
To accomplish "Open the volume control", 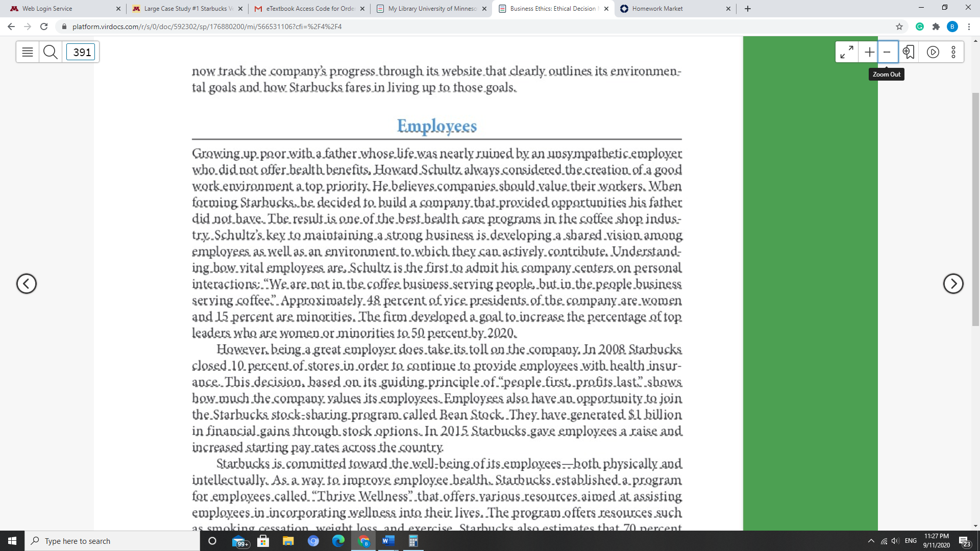I will pyautogui.click(x=895, y=541).
